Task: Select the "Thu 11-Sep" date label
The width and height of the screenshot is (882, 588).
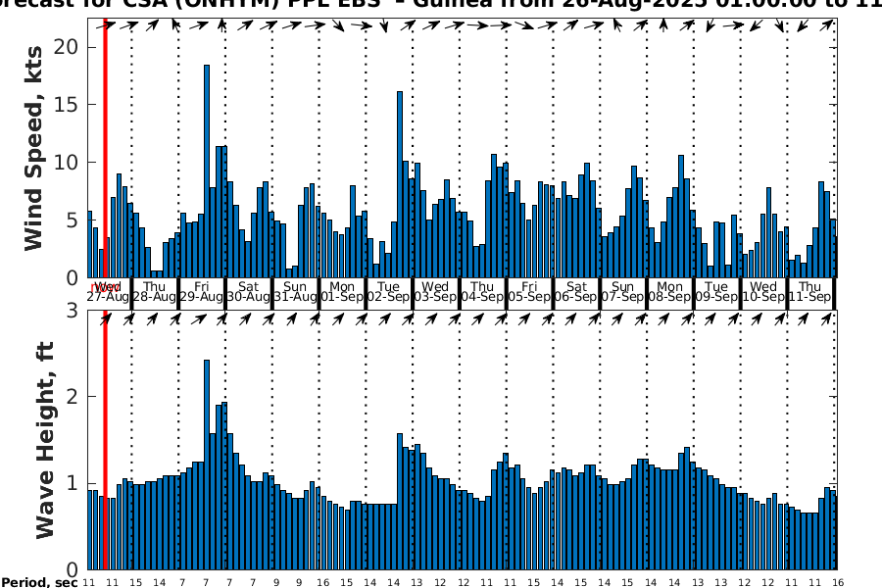Action: (x=810, y=292)
